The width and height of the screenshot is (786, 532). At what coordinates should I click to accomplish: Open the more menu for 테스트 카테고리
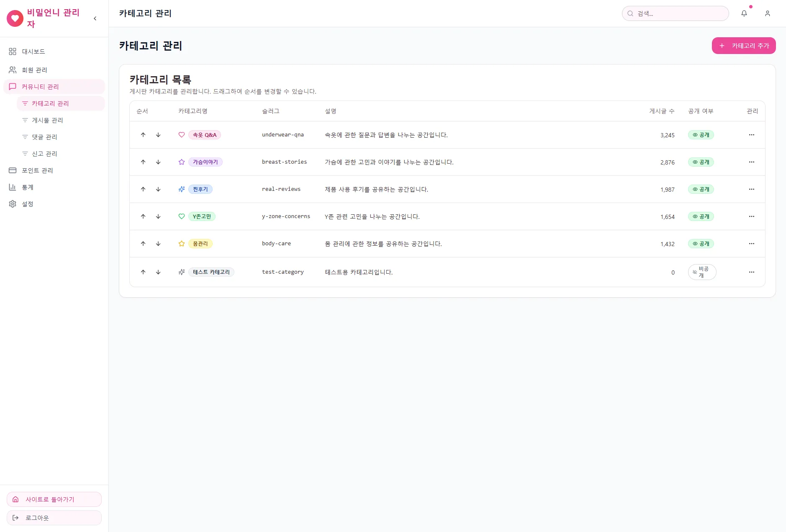pos(752,272)
